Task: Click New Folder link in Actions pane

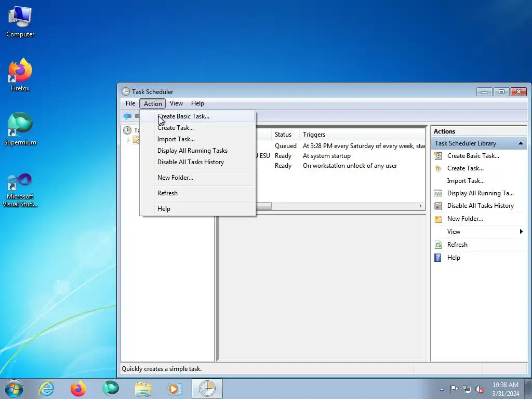Action: coord(465,219)
